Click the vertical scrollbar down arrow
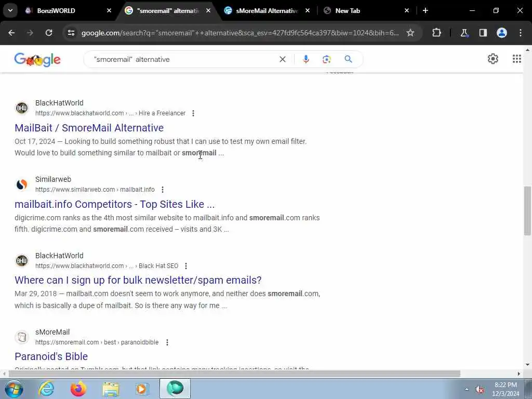 point(527,365)
